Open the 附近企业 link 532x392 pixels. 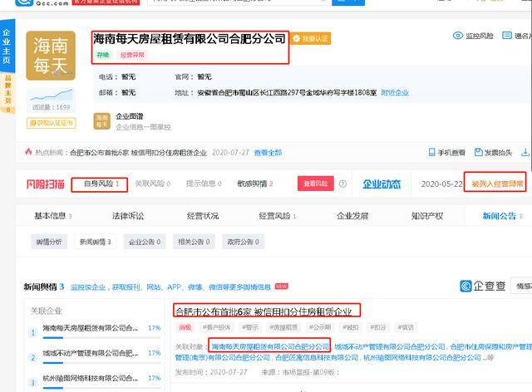395,92
